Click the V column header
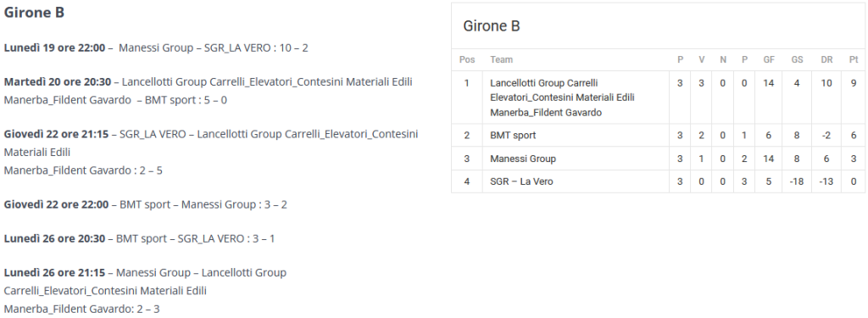This screenshot has height=318, width=868. (701, 60)
